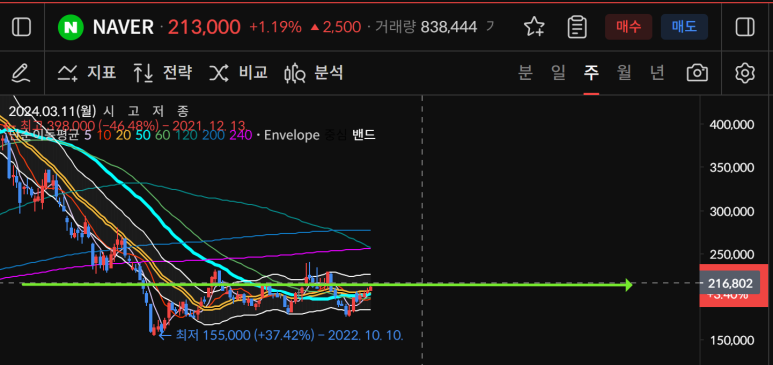Open the 분석 analysis tool

point(314,73)
